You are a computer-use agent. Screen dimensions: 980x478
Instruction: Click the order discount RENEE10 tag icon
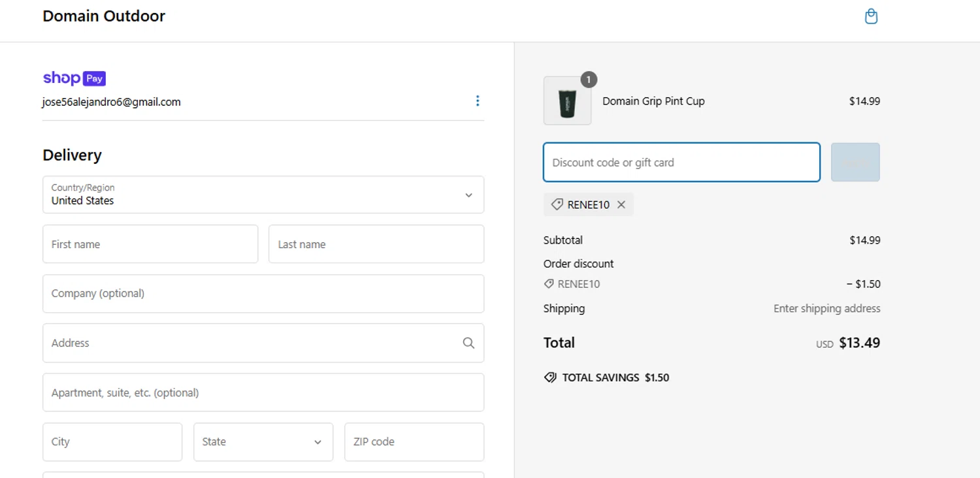click(x=549, y=284)
